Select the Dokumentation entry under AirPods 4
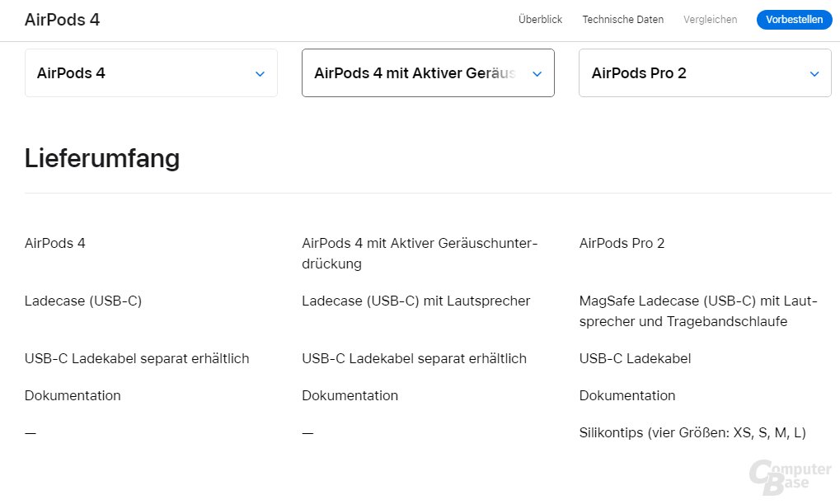This screenshot has width=840, height=504. click(73, 395)
